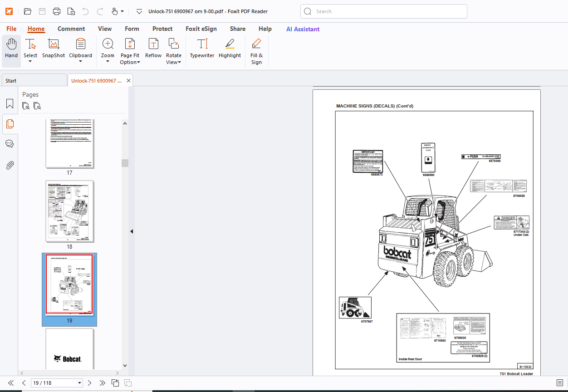Open the page number dropdown arrow
Viewport: 568px width, 392px height.
click(x=80, y=383)
